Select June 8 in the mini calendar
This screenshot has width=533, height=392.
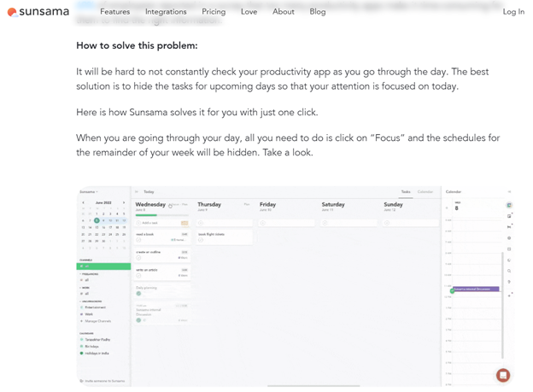coord(97,220)
